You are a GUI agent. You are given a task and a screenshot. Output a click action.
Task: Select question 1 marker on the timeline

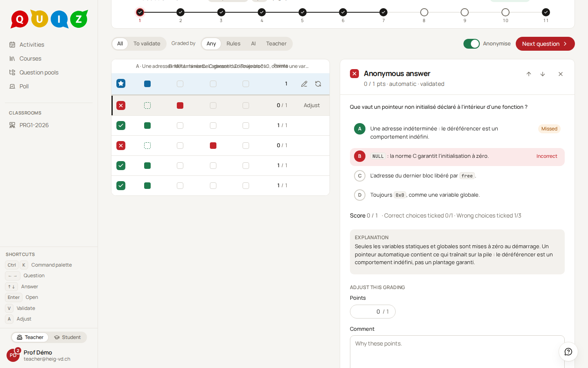click(x=140, y=12)
